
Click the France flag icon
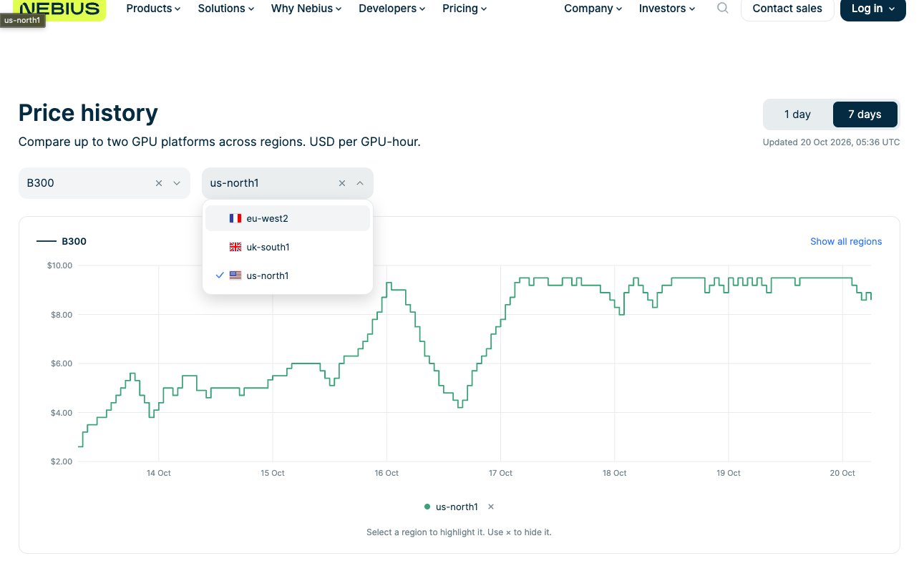[x=235, y=218]
